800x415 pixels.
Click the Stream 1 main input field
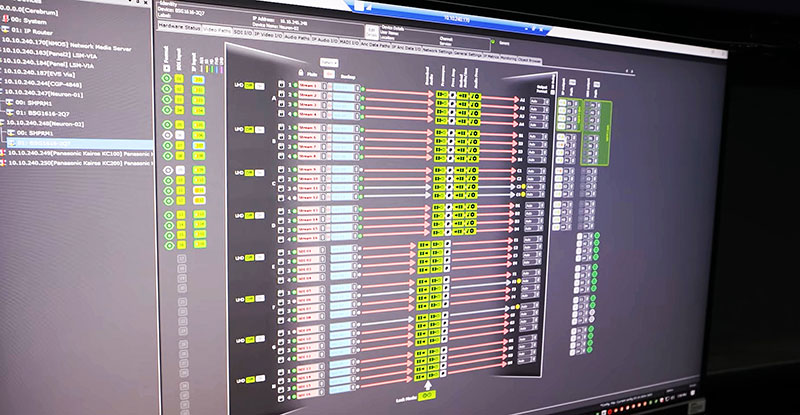click(x=310, y=87)
